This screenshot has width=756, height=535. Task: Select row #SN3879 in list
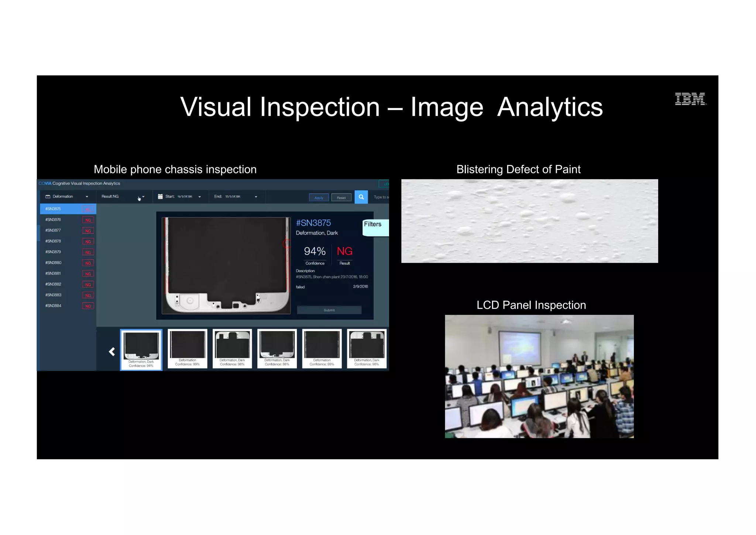click(68, 252)
